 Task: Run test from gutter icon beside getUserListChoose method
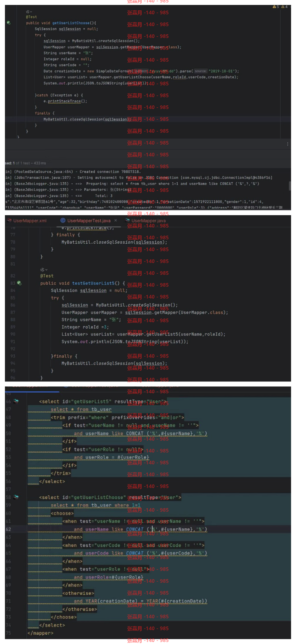[9, 23]
